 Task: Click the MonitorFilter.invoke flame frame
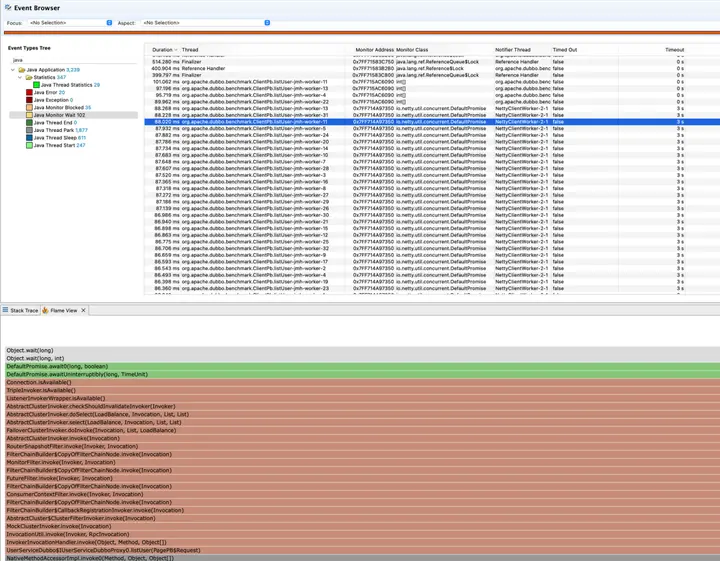click(362, 462)
